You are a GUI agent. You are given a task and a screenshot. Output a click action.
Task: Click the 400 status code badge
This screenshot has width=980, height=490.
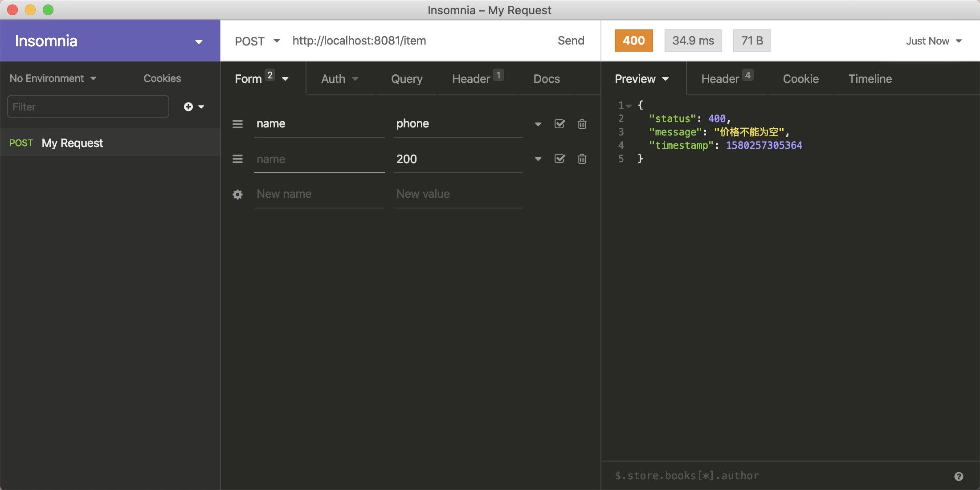coord(633,41)
